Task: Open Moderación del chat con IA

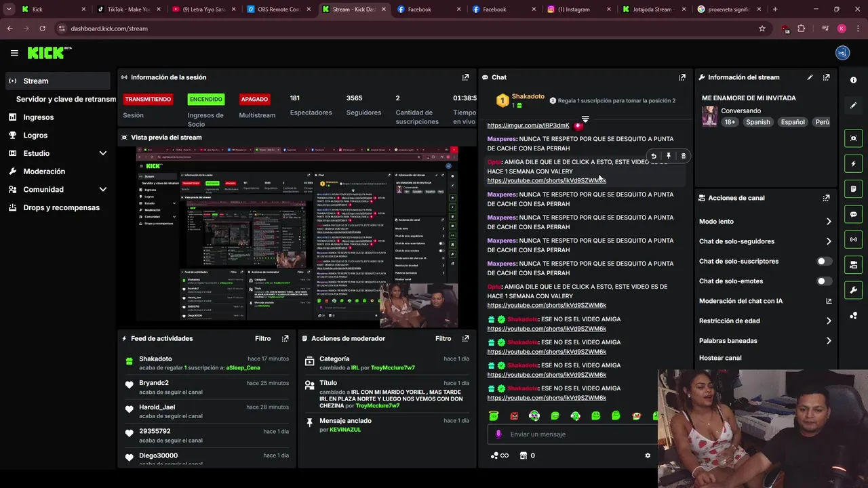Action: coord(765,301)
